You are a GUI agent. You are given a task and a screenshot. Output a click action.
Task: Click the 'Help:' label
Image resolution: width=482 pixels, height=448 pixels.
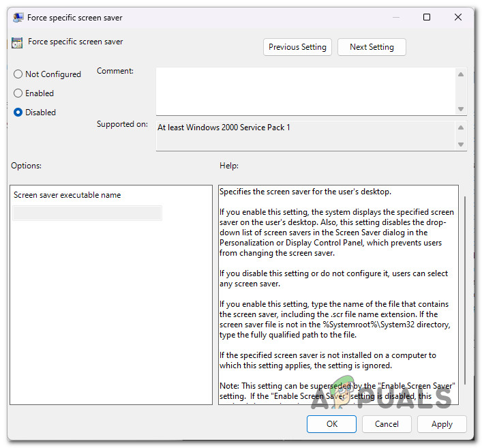point(228,166)
